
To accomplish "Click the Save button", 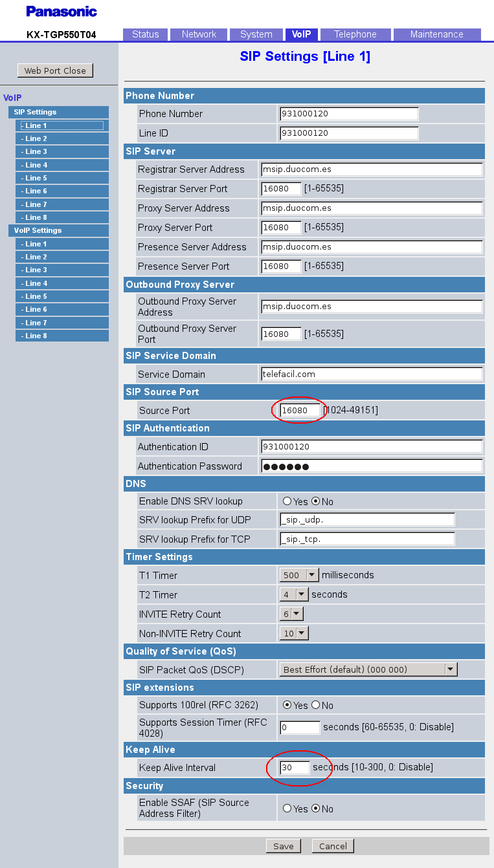I will [283, 846].
